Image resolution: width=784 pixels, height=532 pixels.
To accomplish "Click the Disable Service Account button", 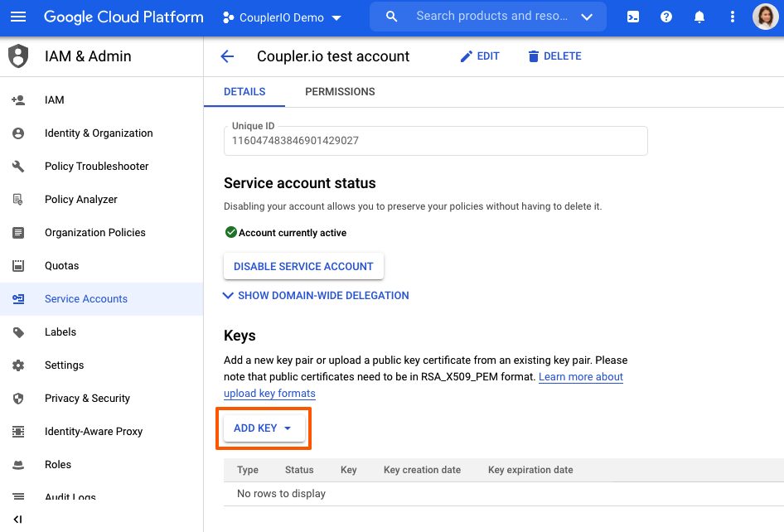I will pos(303,267).
